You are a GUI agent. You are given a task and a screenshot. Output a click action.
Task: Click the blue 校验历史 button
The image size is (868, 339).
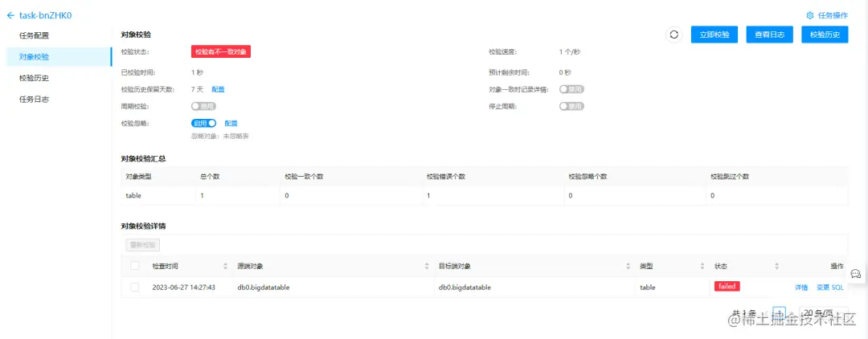pyautogui.click(x=825, y=35)
